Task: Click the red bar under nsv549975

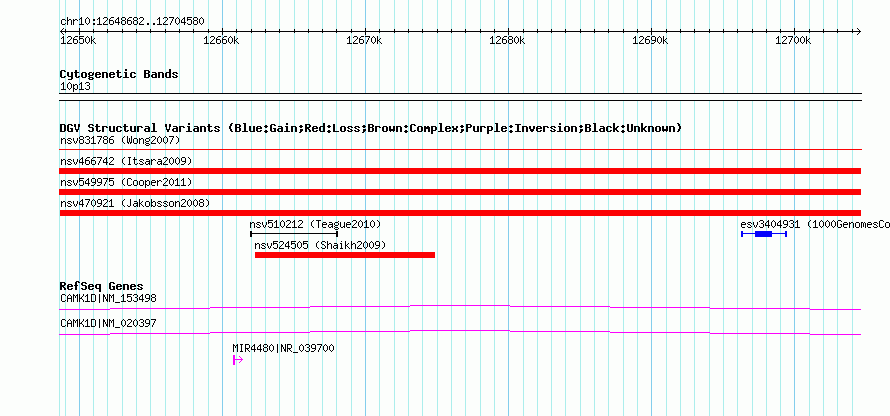Action: coord(460,192)
